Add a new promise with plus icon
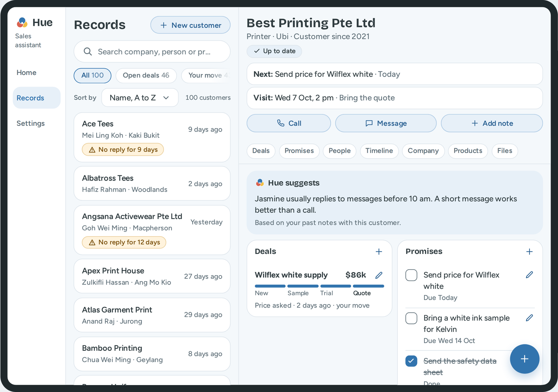 pyautogui.click(x=529, y=251)
